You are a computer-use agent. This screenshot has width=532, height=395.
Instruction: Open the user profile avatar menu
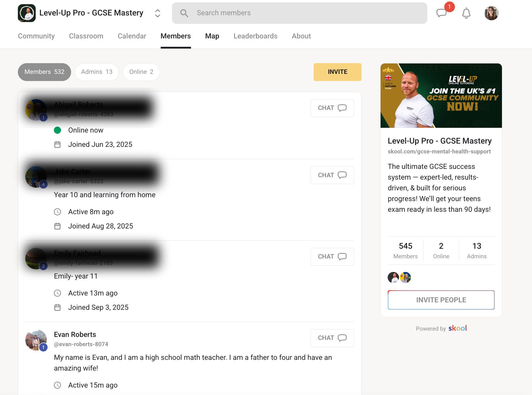491,13
